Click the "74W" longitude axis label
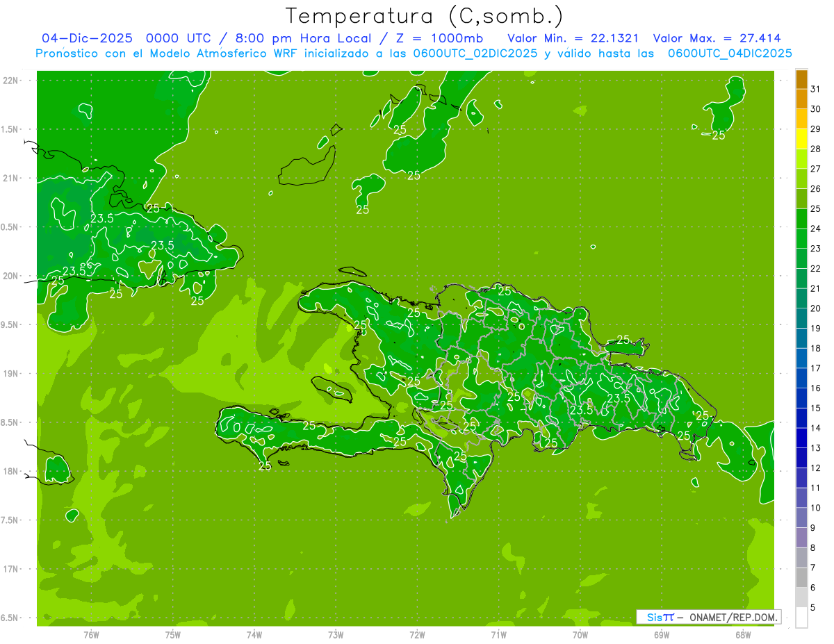Viewport: 834px width, 644px height. click(254, 635)
